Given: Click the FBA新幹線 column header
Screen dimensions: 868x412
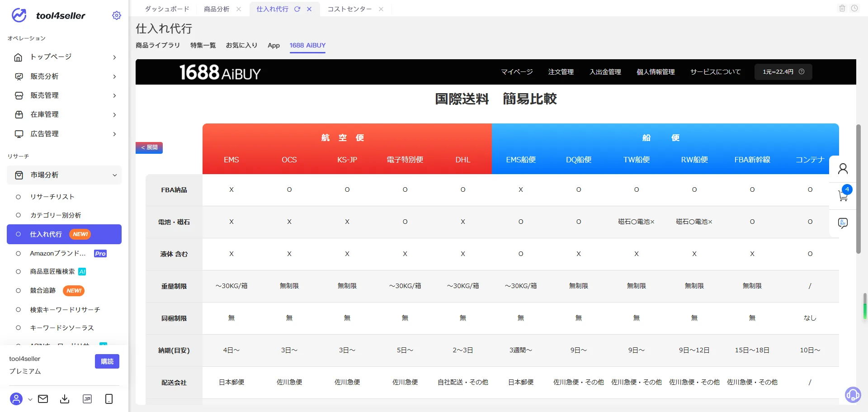Looking at the screenshot, I should coord(752,160).
